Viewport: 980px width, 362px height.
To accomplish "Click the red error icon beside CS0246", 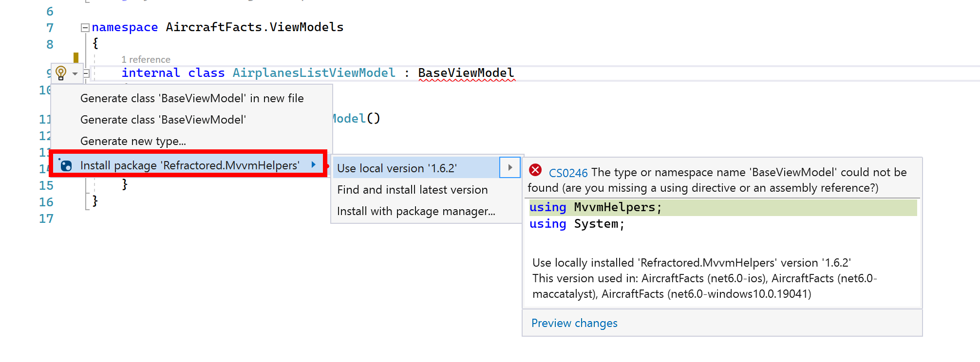I will [535, 170].
